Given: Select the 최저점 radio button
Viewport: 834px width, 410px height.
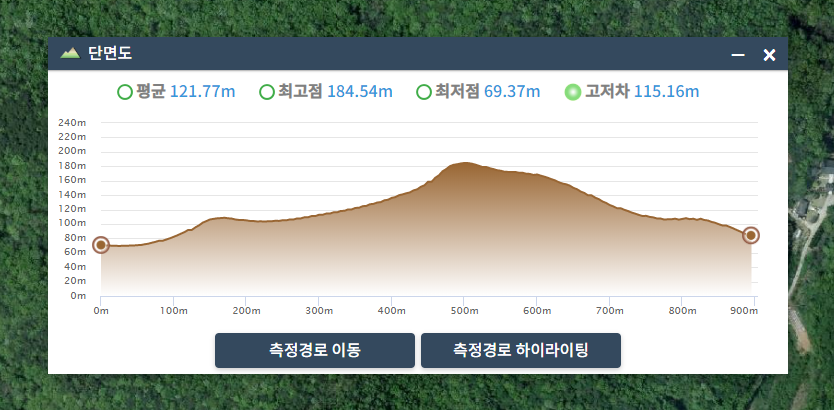Looking at the screenshot, I should (x=424, y=92).
